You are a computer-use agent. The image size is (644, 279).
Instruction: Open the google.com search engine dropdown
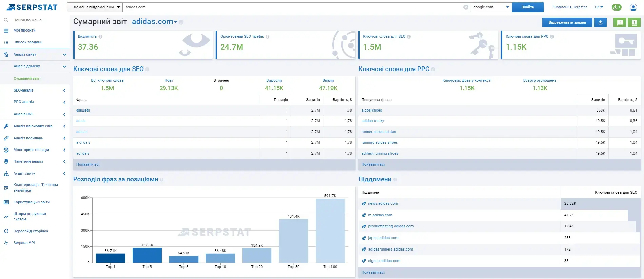pos(491,7)
